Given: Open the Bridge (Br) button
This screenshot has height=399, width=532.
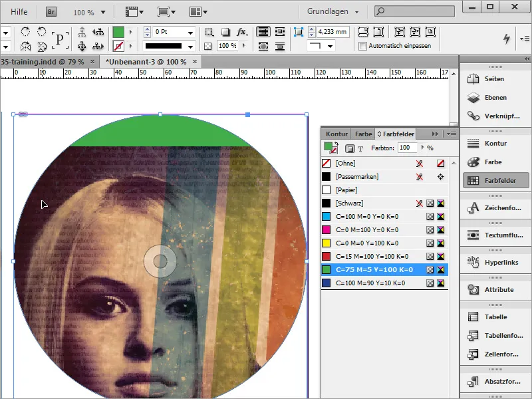Looking at the screenshot, I should pyautogui.click(x=51, y=12).
